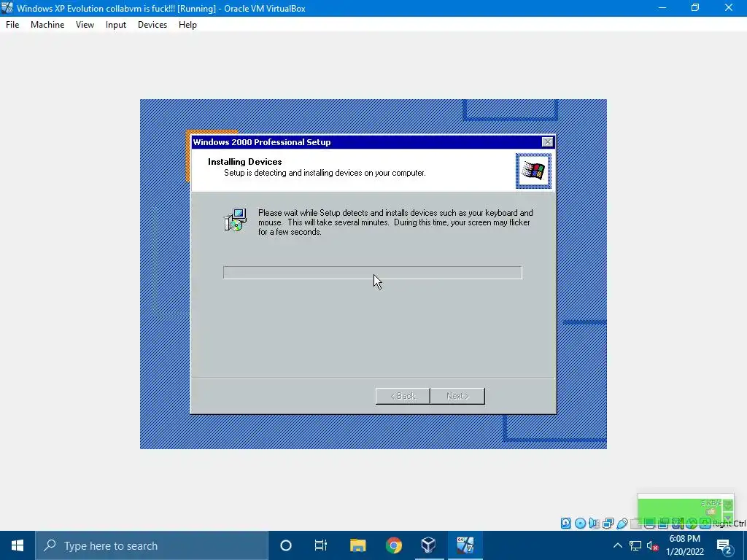The width and height of the screenshot is (747, 560).
Task: Click the USB devices status icon
Action: click(622, 524)
